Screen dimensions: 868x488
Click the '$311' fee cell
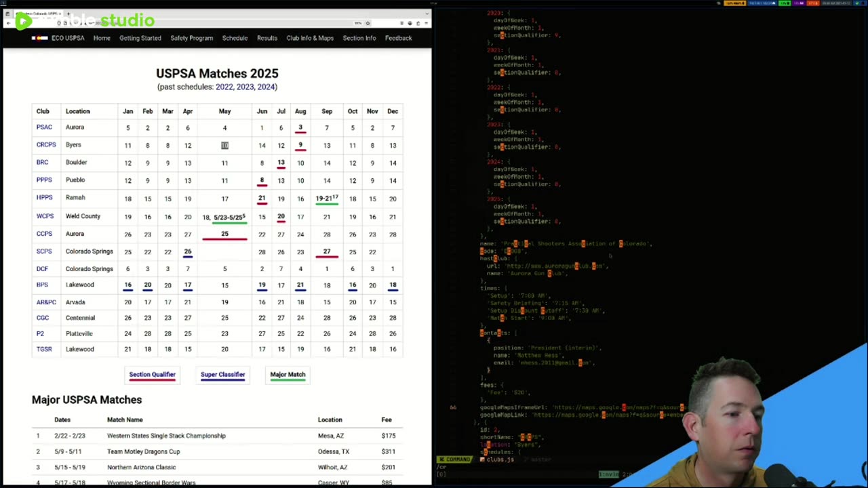(388, 451)
